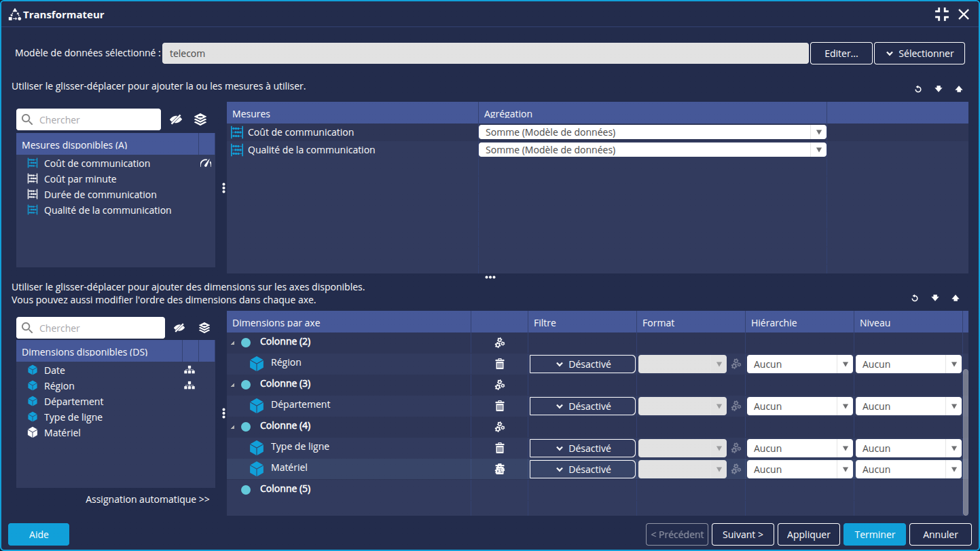Open the Hiérarchie dropdown in the Région row

(x=799, y=364)
